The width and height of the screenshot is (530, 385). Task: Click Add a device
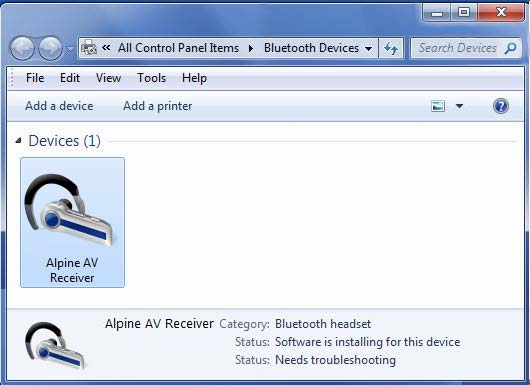click(59, 106)
